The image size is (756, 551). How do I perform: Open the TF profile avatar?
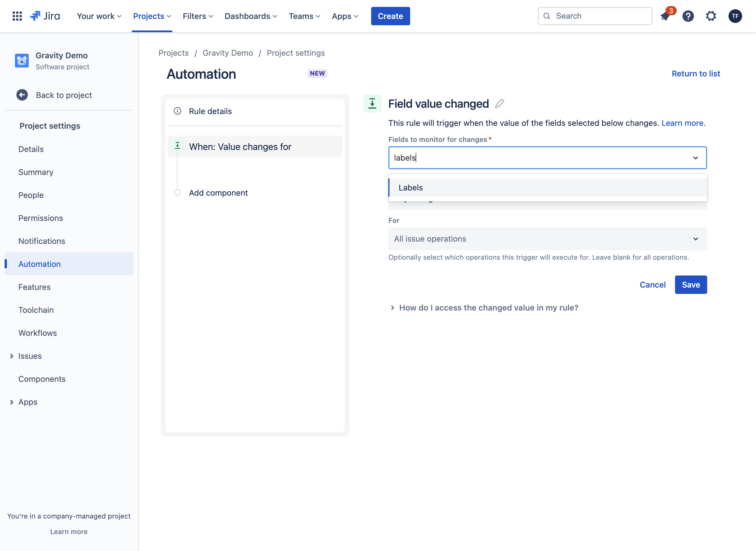tap(735, 16)
